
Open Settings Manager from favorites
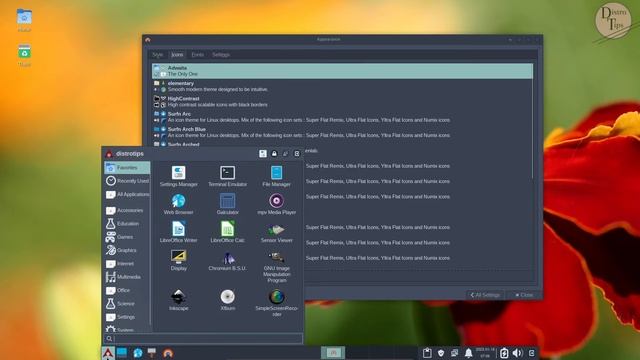click(178, 176)
